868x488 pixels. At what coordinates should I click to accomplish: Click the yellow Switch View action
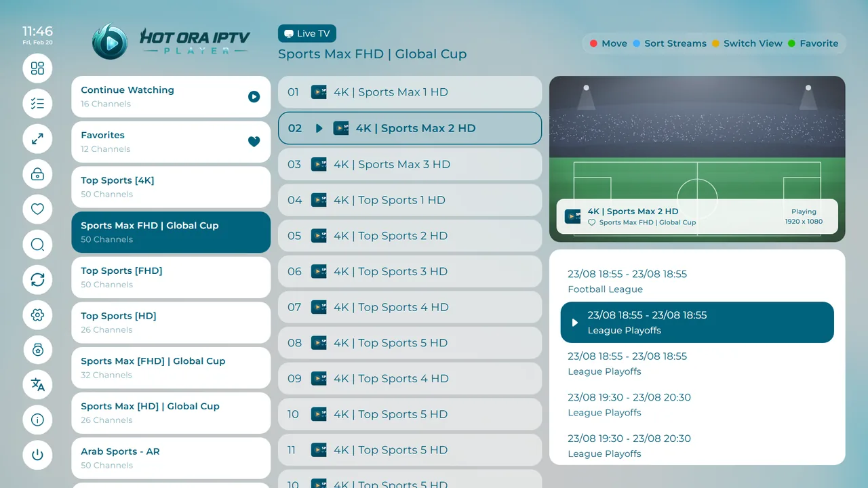(747, 43)
